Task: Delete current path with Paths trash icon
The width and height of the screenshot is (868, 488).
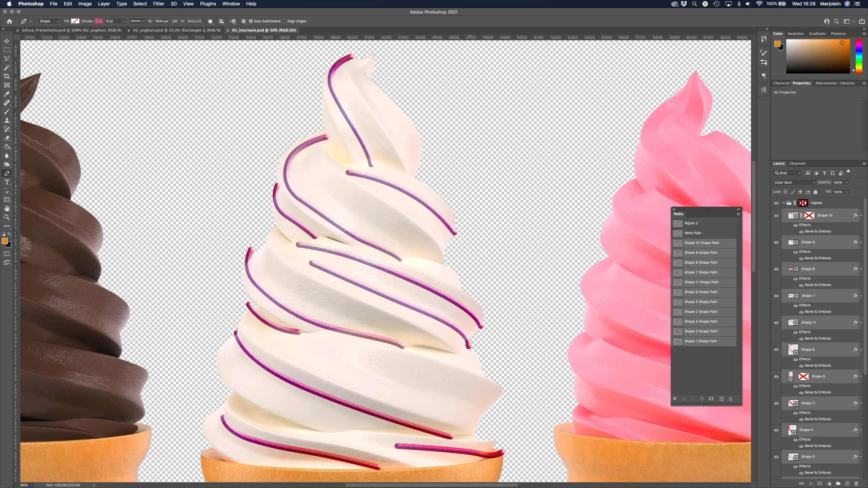Action: 731,399
